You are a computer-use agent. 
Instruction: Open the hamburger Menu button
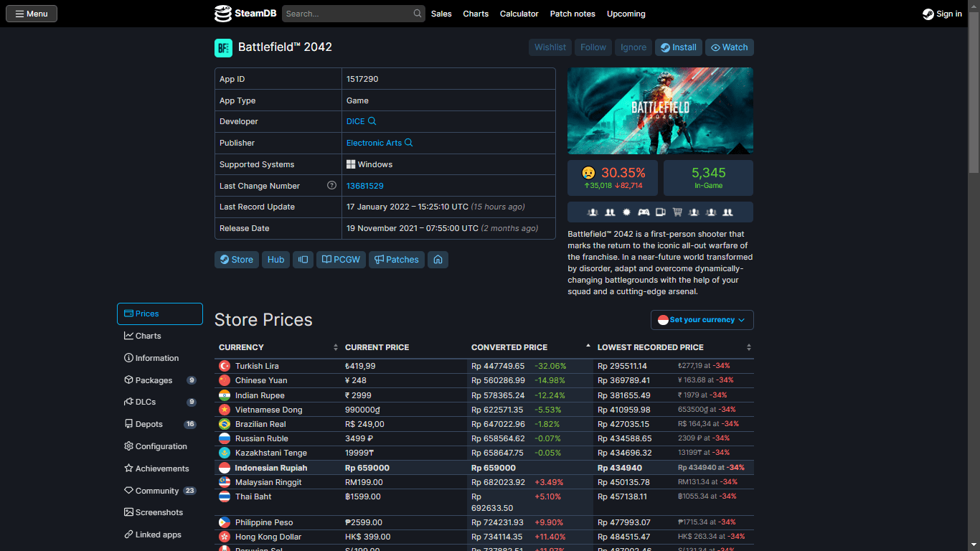(x=32, y=14)
